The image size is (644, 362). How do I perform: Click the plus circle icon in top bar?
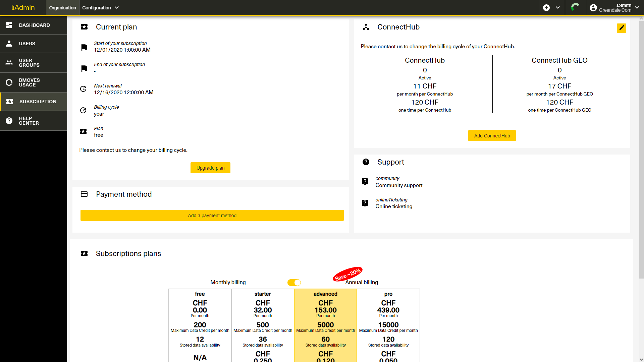pyautogui.click(x=546, y=8)
